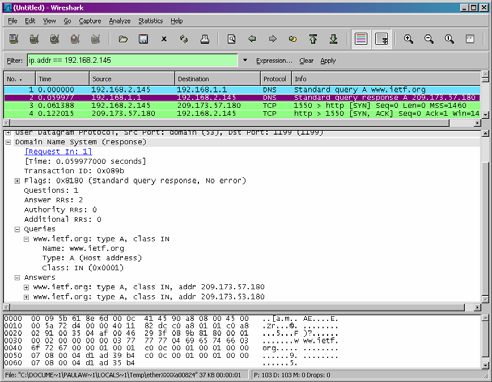The width and height of the screenshot is (492, 382).
Task: Stop the running capture icon
Action: [75, 39]
